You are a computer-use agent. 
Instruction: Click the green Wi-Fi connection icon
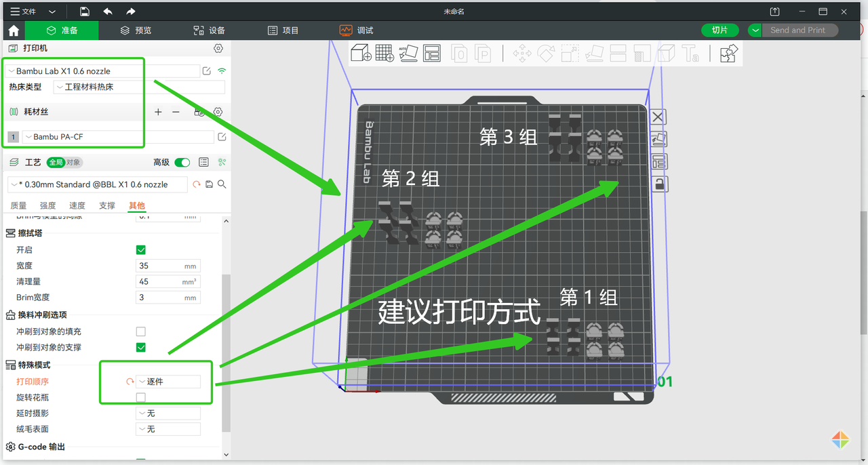pyautogui.click(x=222, y=71)
